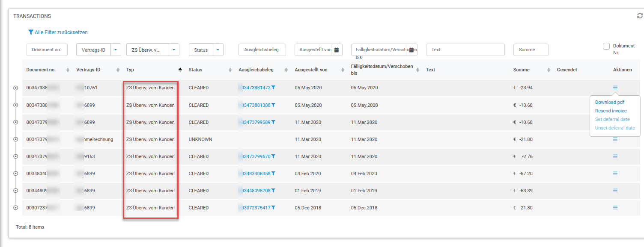Open Ausgleichsbeleg link 03473799589
Image resolution: width=644 pixels, height=247 pixels.
(x=256, y=122)
